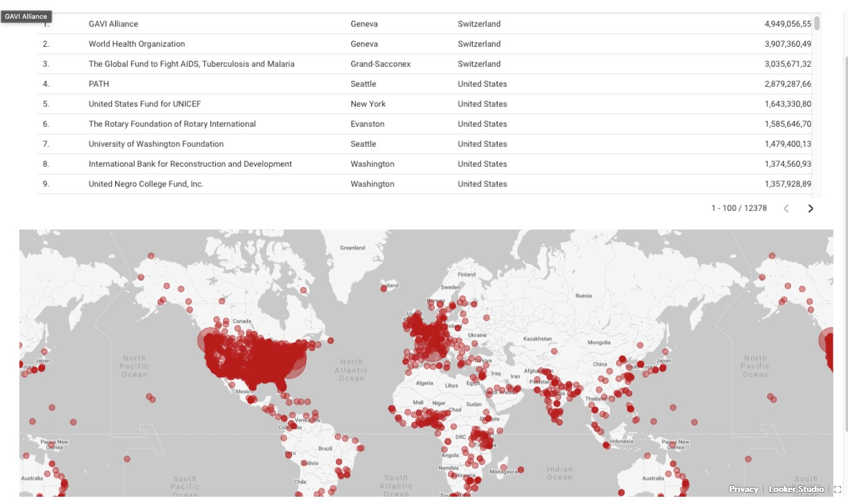Click row number 2 in the table
Screen dimensions: 848x504
46,44
